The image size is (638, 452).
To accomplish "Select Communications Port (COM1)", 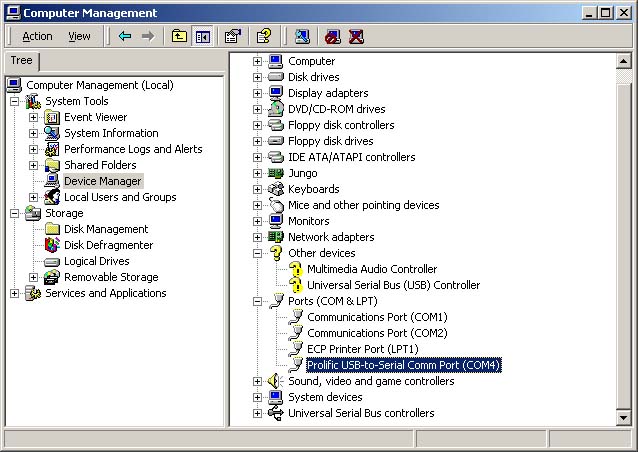I will coord(377,317).
